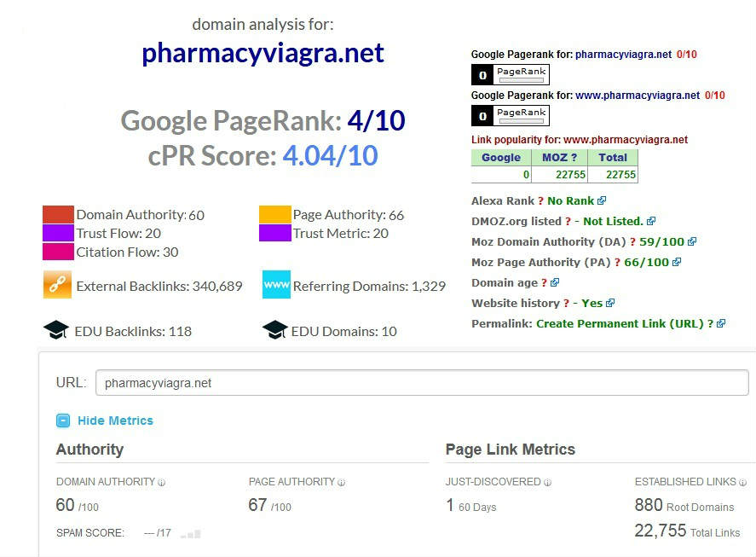Click the Google column header in table

pyautogui.click(x=501, y=157)
